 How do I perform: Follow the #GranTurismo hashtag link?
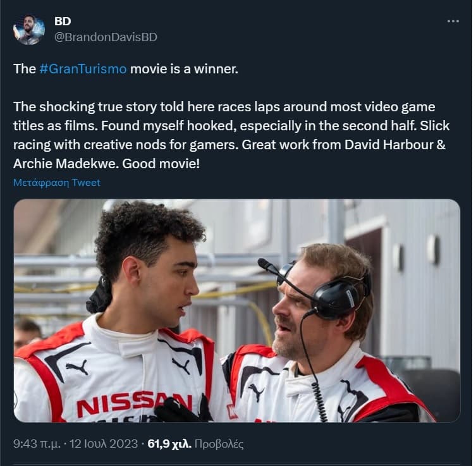[x=83, y=69]
